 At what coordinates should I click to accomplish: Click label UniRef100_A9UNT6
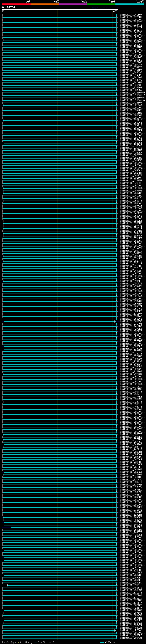[131, 585]
